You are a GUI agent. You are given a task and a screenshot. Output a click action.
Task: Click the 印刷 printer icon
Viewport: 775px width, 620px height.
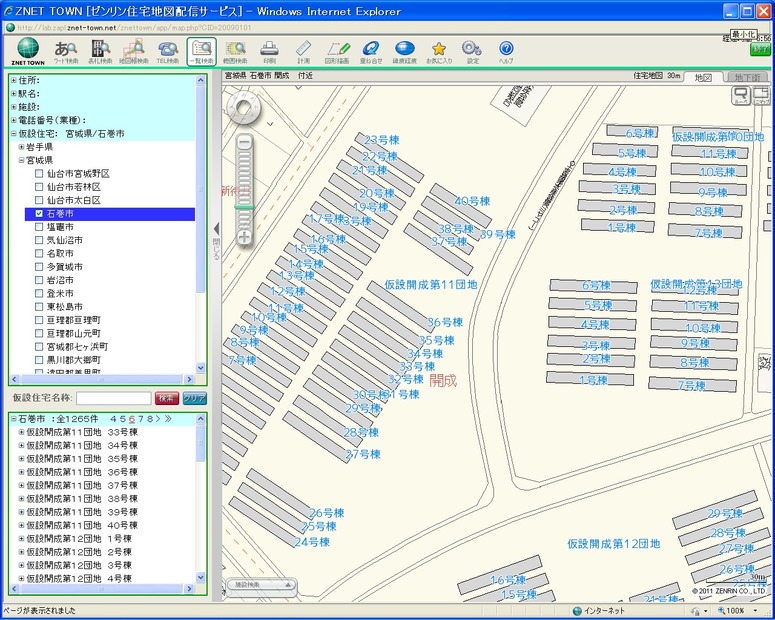pyautogui.click(x=269, y=52)
